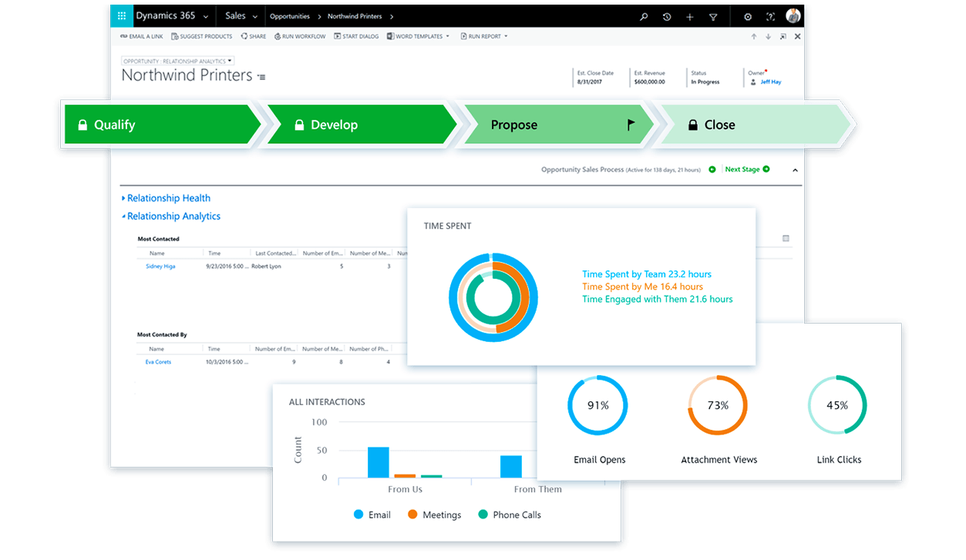
Task: Open Word Templates dropdown
Action: click(x=419, y=36)
